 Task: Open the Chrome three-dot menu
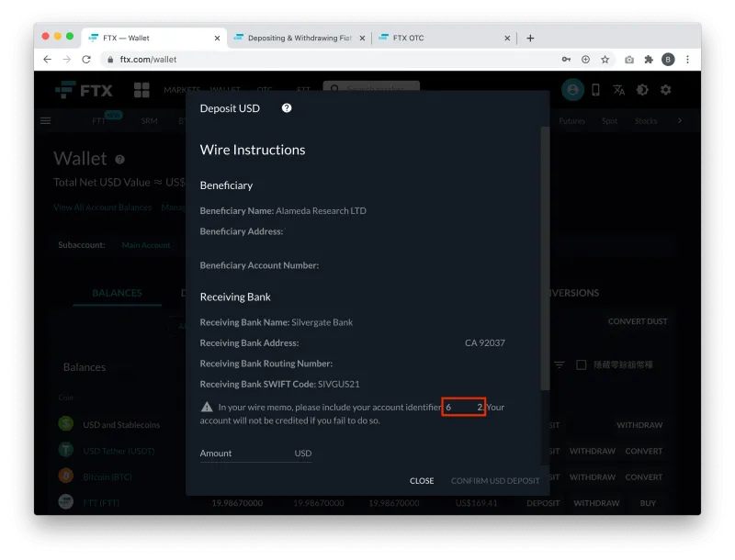click(x=687, y=60)
